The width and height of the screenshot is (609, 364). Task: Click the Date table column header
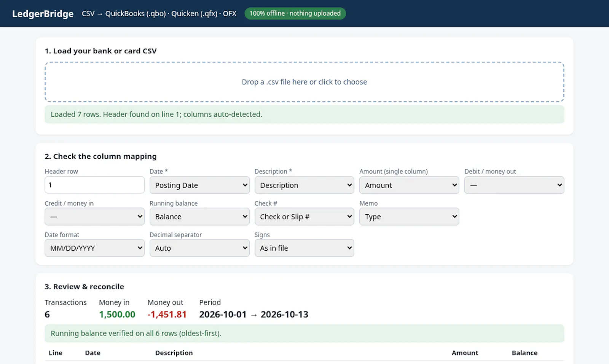(93, 353)
